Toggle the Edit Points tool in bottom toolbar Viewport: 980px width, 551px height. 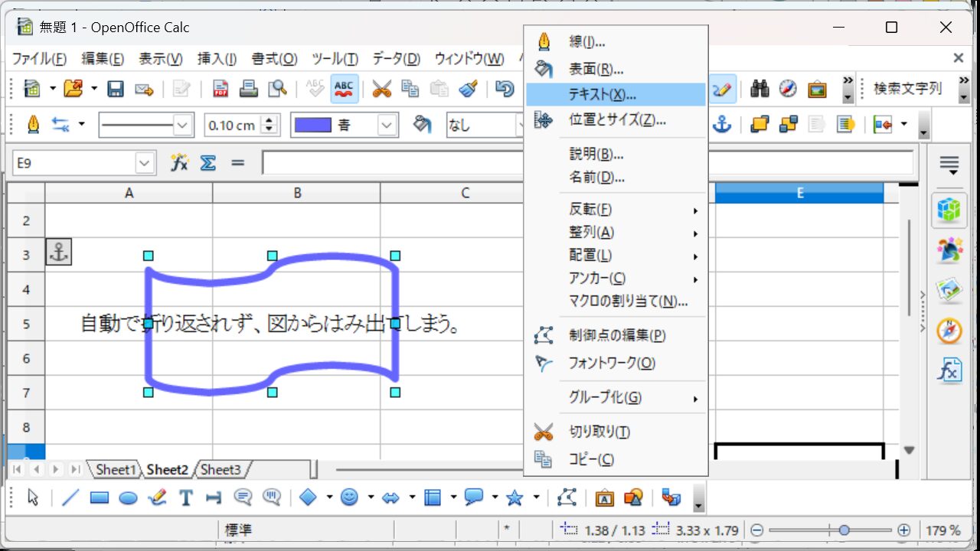coord(567,497)
